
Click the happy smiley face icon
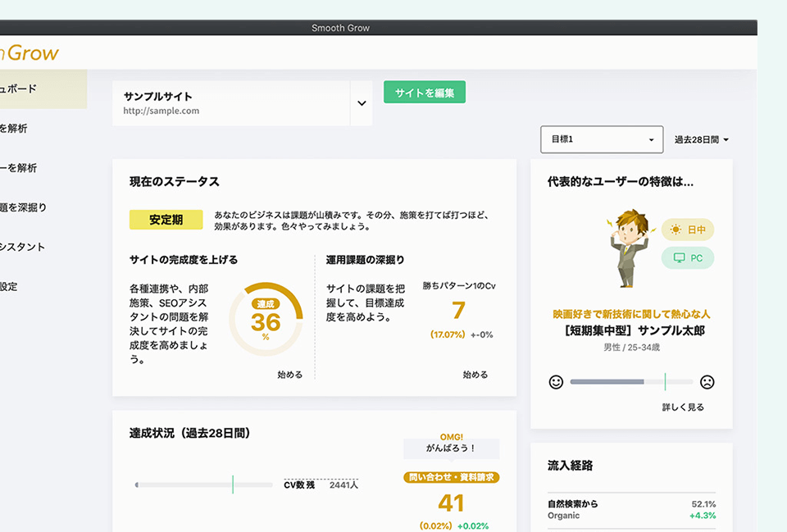(556, 382)
